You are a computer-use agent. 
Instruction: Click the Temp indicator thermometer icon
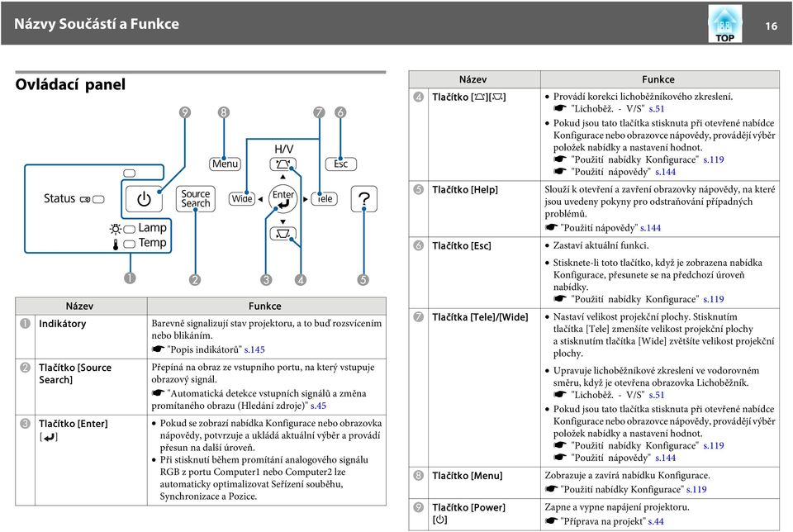tap(116, 245)
